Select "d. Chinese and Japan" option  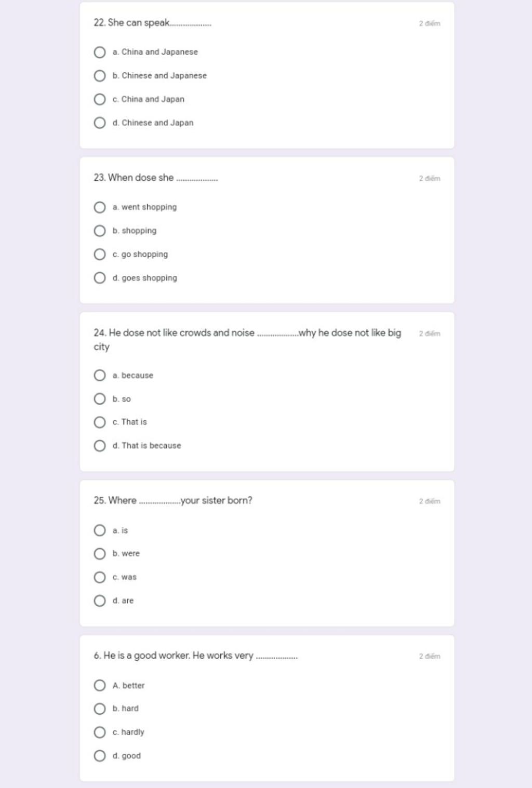(x=100, y=123)
